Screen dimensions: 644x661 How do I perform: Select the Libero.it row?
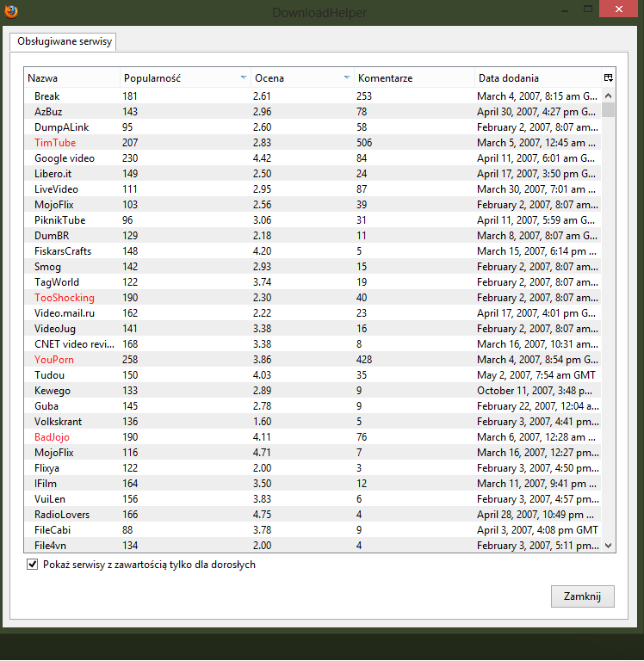coord(313,174)
